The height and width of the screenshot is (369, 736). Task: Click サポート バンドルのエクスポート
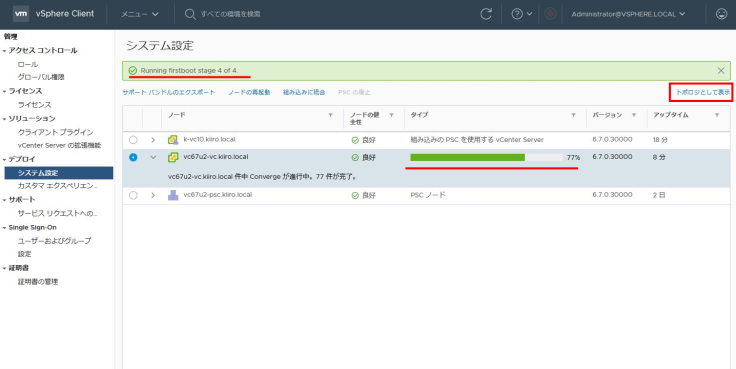coord(169,92)
